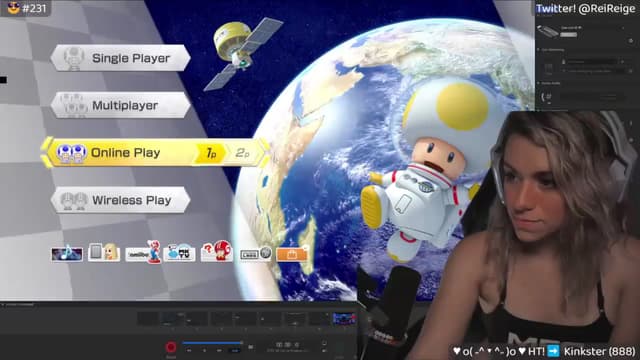The width and height of the screenshot is (640, 360).
Task: Choose the Multiplayer menu option
Action: 120,105
